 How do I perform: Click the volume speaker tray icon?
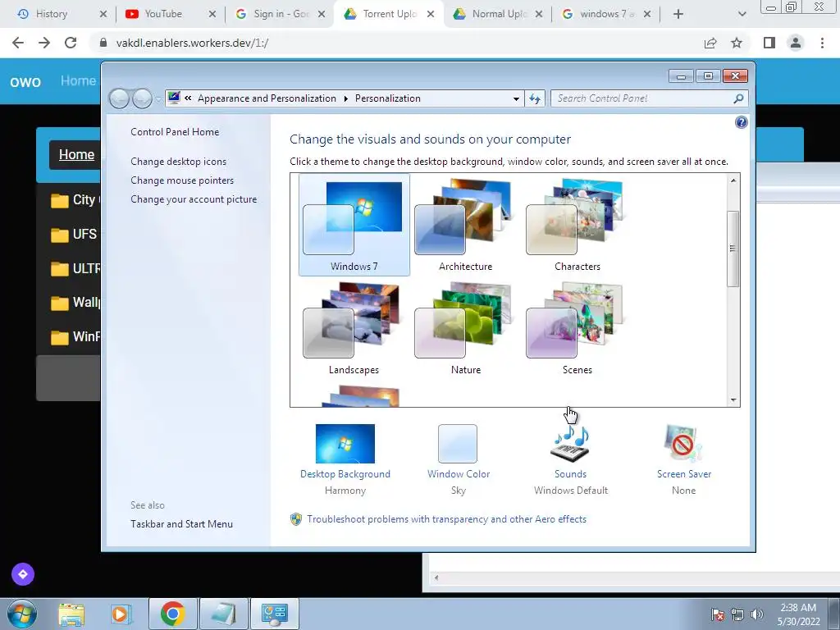click(x=757, y=615)
